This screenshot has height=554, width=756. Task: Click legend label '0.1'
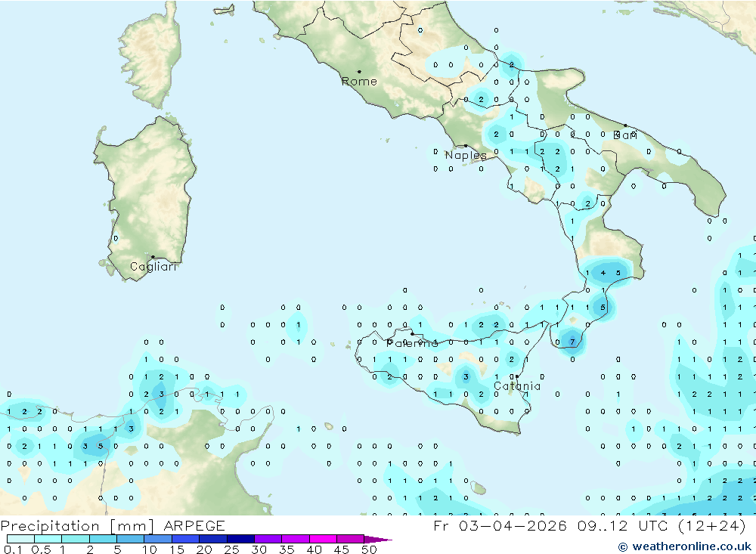(12, 549)
